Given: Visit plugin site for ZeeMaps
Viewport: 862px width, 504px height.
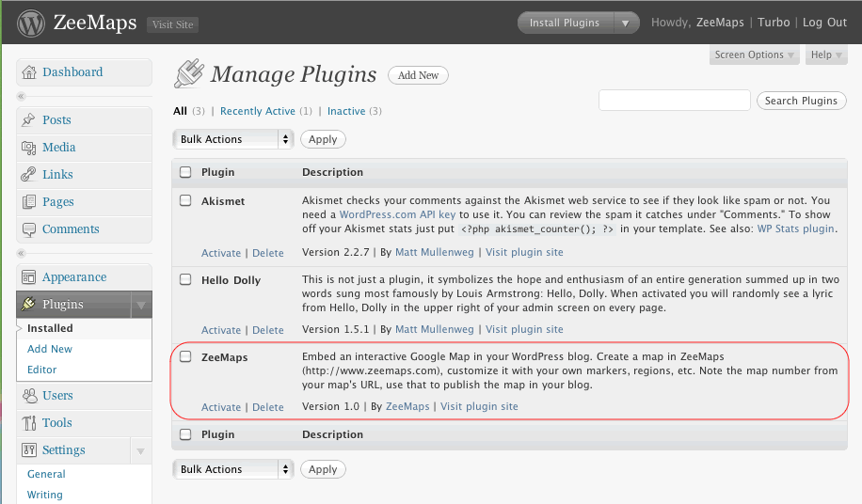Looking at the screenshot, I should click(x=479, y=406).
